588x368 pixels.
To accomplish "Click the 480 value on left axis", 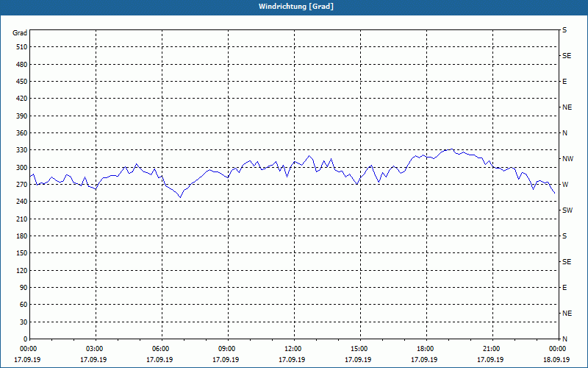I will tap(22, 64).
